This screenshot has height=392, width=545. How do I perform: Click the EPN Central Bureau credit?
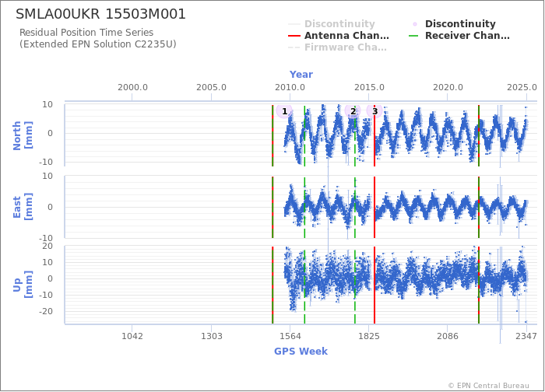(x=488, y=386)
